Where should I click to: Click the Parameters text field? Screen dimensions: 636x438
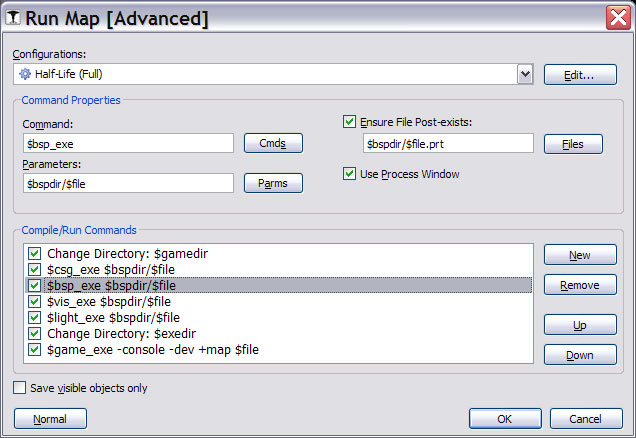click(127, 183)
